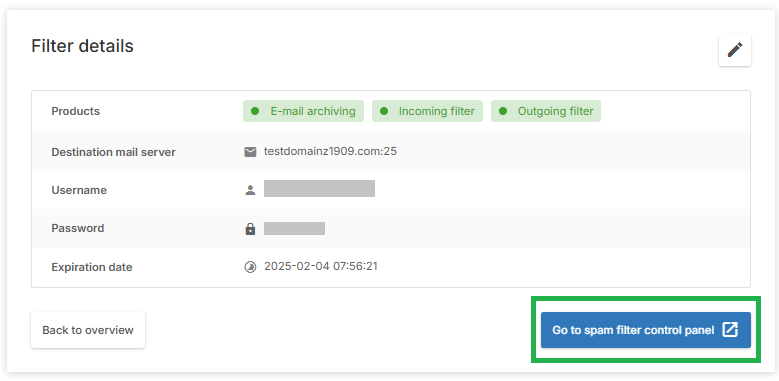Click the green dot on Outgoing filter
The height and width of the screenshot is (381, 779).
pyautogui.click(x=503, y=111)
